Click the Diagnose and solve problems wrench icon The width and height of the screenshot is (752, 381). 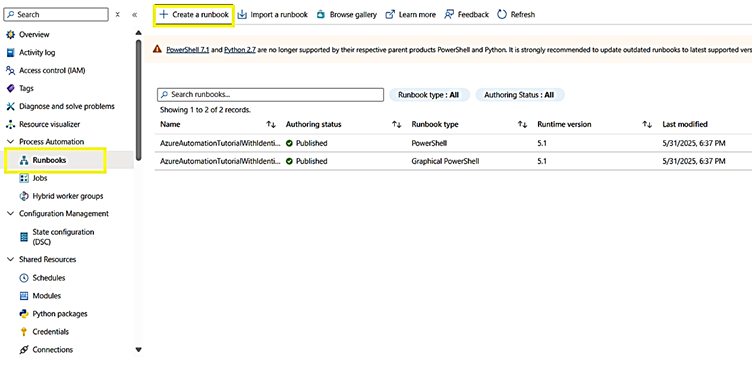tap(11, 107)
